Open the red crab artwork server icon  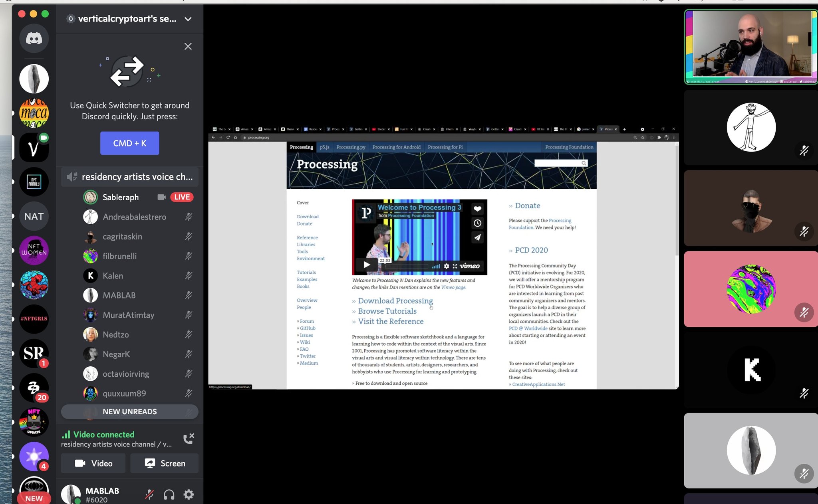coord(34,285)
